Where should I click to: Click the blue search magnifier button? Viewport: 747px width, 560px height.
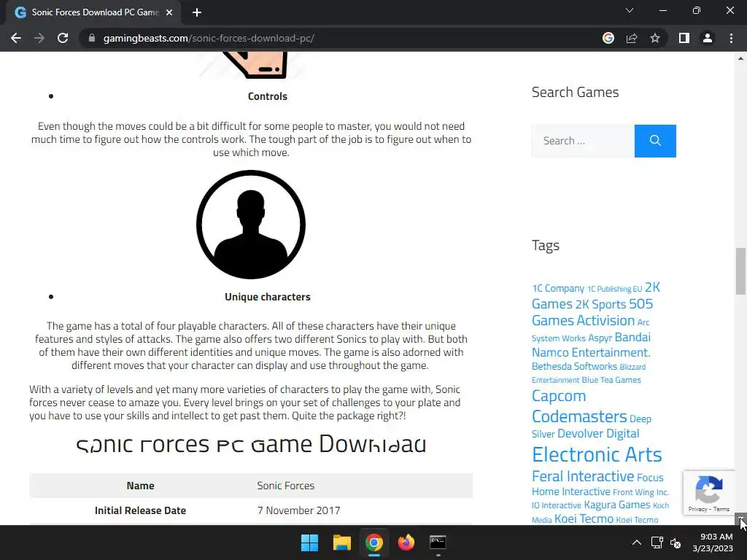(x=655, y=141)
